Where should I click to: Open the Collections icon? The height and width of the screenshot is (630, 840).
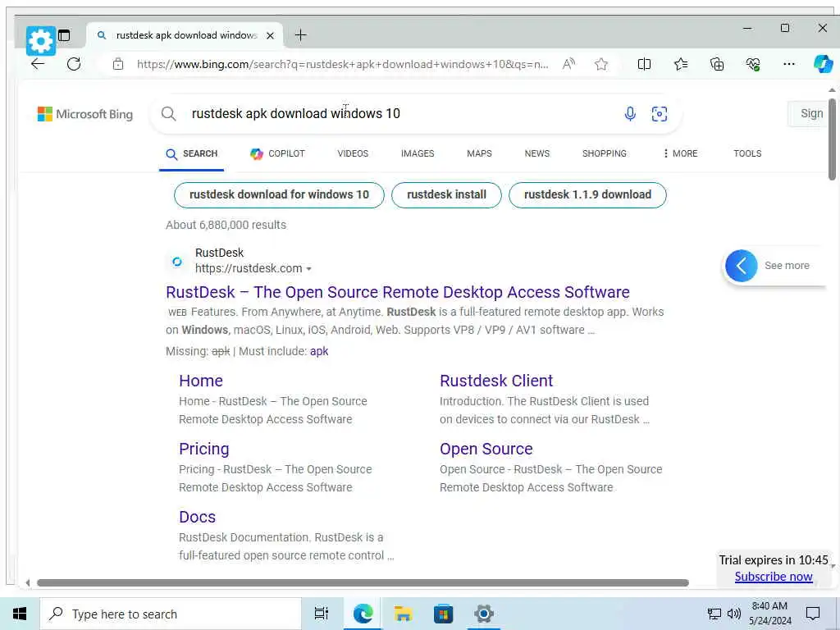pyautogui.click(x=717, y=64)
